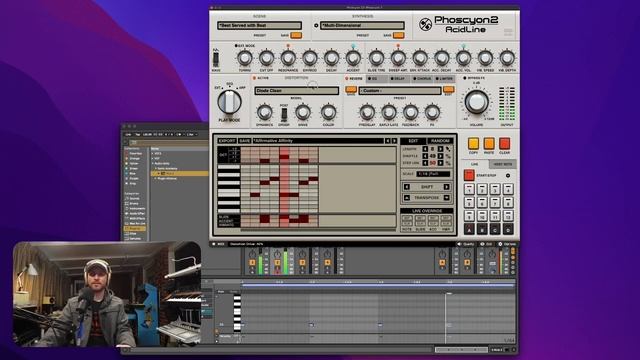
Task: Click the orange Paste button
Action: [x=489, y=144]
